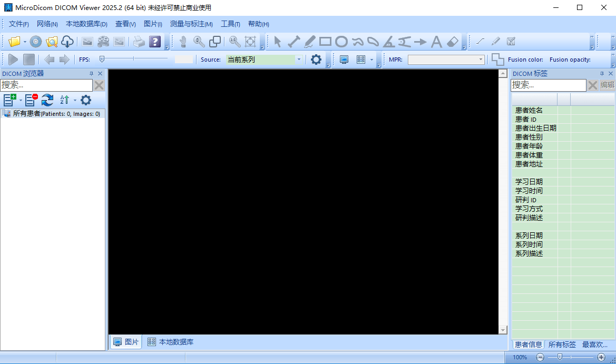Click the DICOM tags search field

[548, 85]
